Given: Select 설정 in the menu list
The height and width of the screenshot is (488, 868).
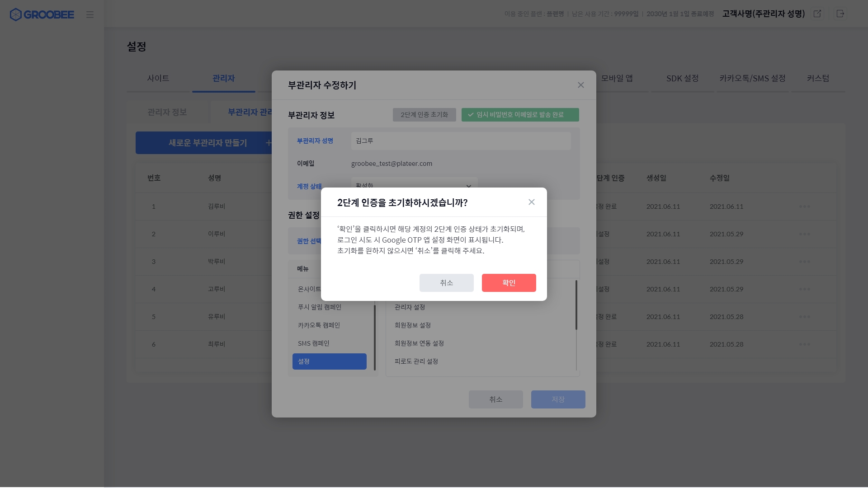Looking at the screenshot, I should point(329,361).
